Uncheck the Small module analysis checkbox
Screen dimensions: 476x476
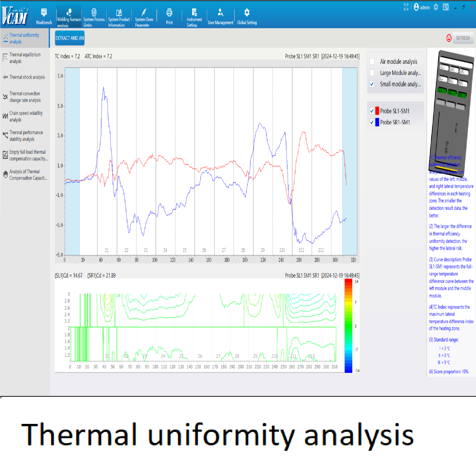(x=372, y=84)
